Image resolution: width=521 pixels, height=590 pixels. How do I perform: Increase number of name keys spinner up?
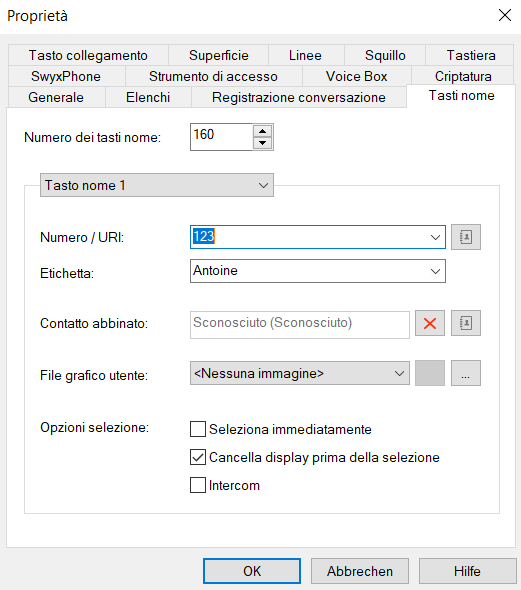(x=263, y=131)
